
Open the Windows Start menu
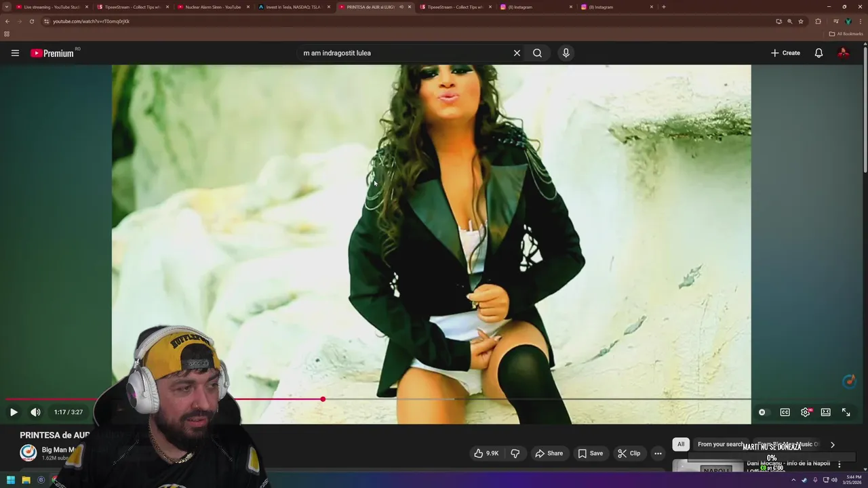pos(11,480)
